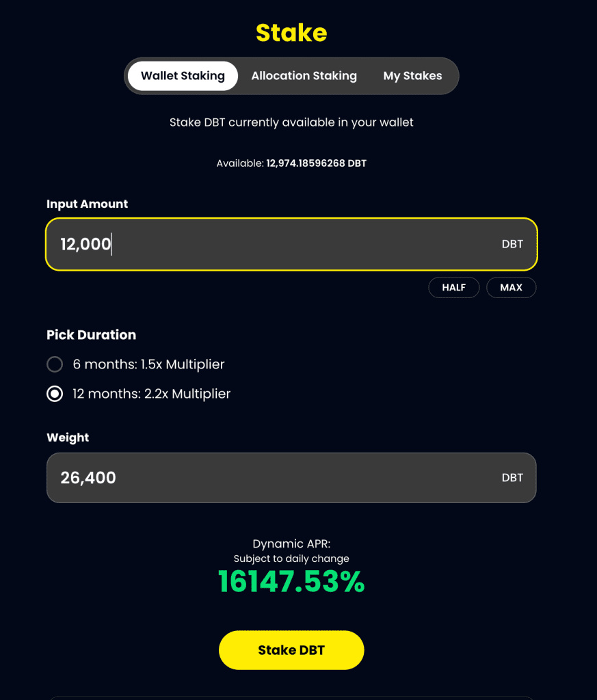Click the yellow Stake DBT button
Screen dimensions: 597x700
[x=291, y=650]
